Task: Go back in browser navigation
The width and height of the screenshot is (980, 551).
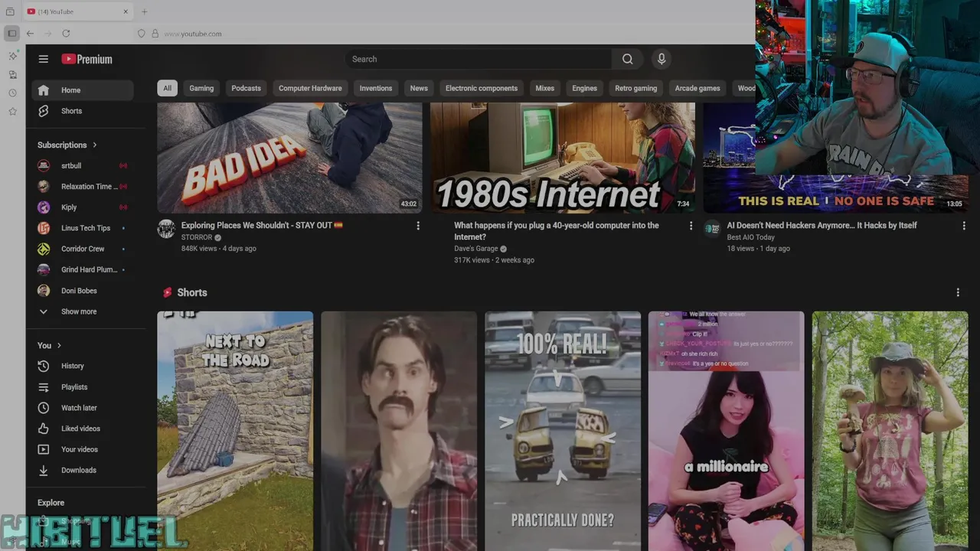Action: (30, 34)
